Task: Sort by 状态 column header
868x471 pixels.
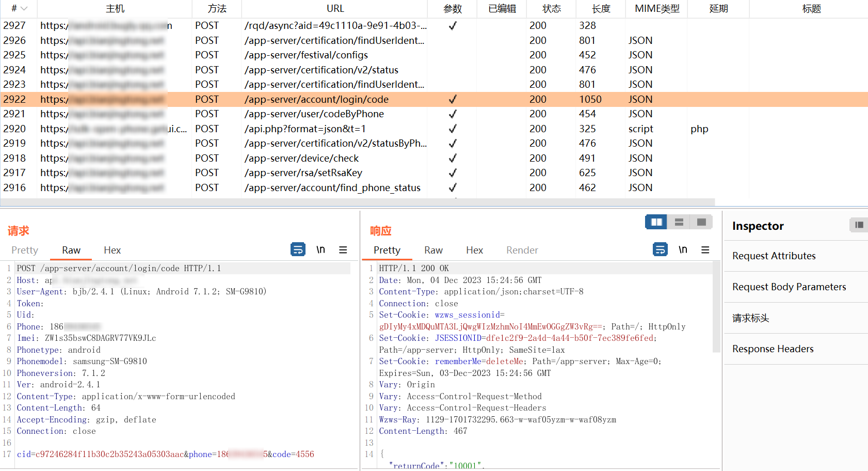Action: pos(552,9)
